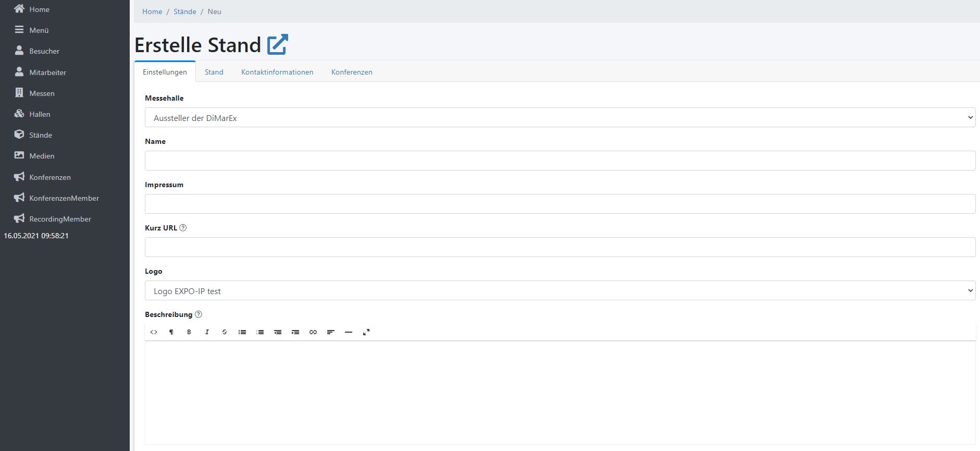Insert horizontal line in editor
Viewport: 980px width, 451px height.
349,332
